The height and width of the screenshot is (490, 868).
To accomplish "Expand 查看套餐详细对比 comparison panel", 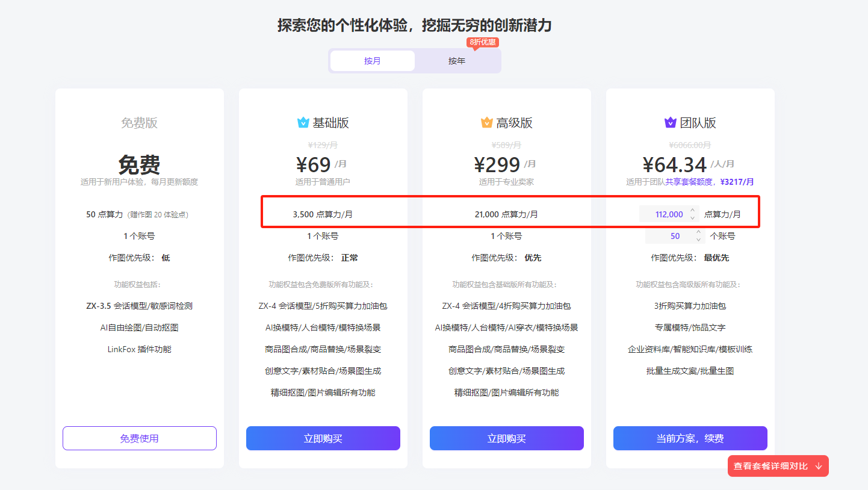I will click(778, 466).
